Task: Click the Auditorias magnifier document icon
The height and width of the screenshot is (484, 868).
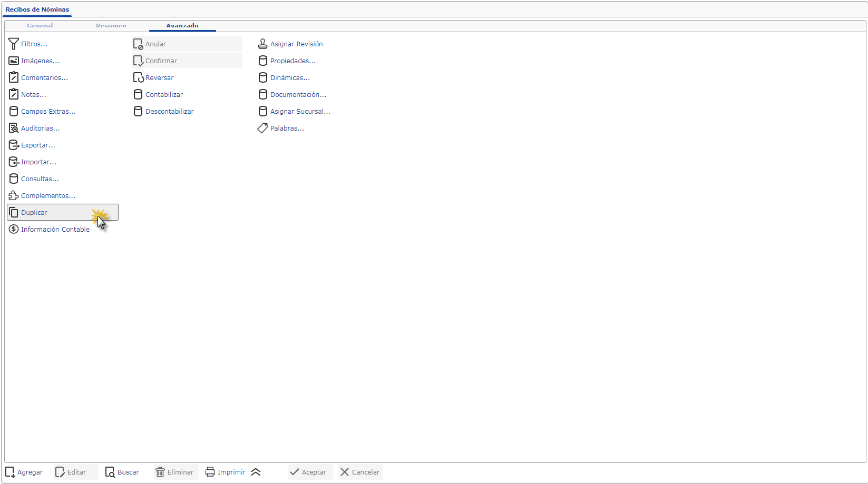Action: pyautogui.click(x=14, y=129)
